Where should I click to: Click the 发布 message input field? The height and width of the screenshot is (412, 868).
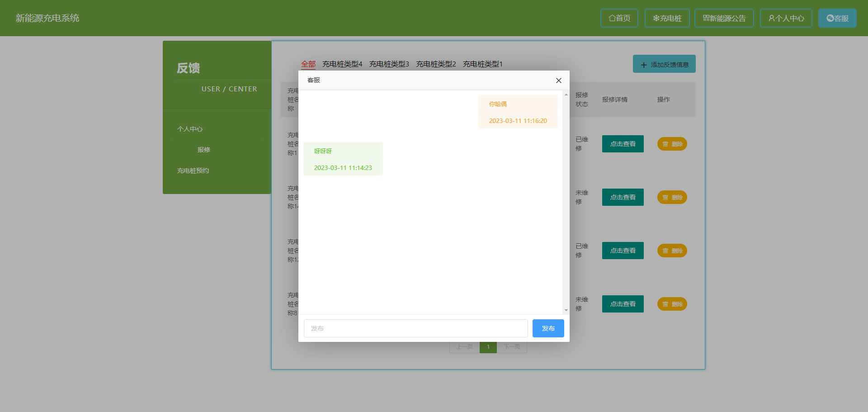point(415,328)
